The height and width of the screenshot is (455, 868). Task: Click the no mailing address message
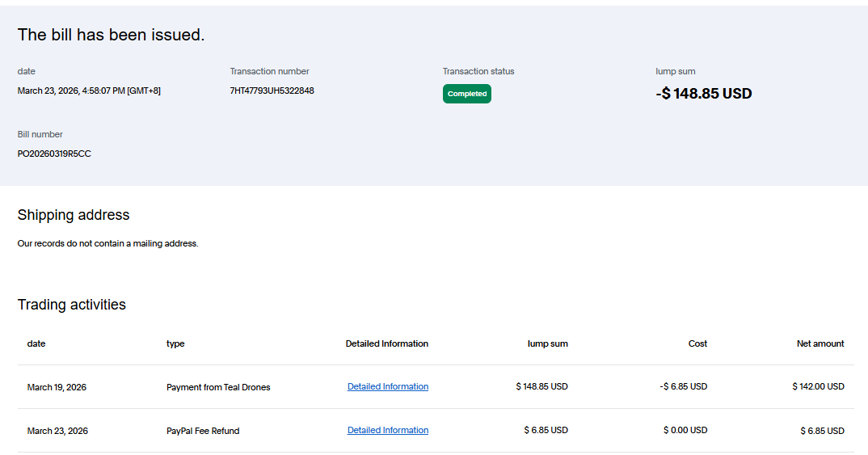tap(107, 243)
